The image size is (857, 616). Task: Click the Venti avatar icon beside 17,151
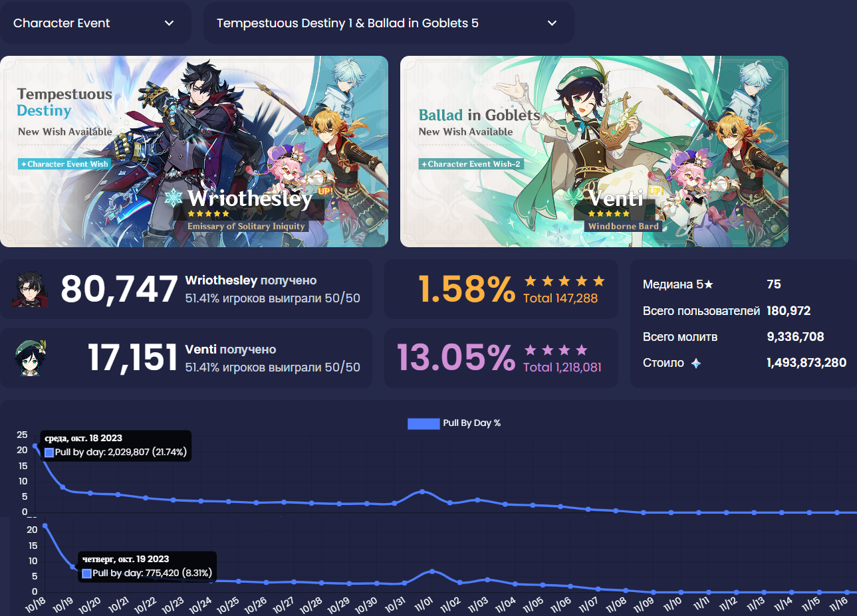pyautogui.click(x=31, y=358)
